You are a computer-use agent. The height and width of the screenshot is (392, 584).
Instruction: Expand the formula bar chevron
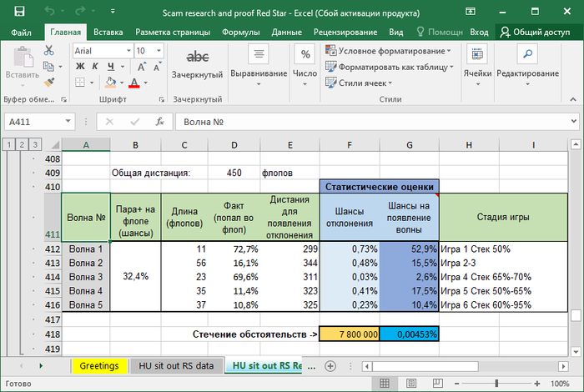574,122
